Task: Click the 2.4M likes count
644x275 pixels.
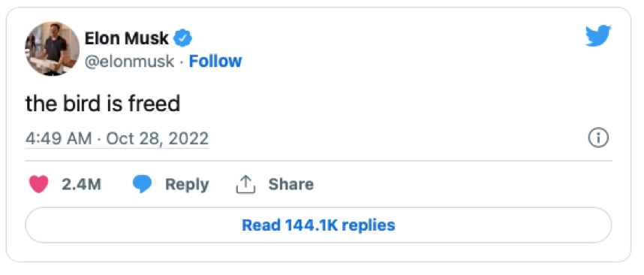Action: [81, 184]
